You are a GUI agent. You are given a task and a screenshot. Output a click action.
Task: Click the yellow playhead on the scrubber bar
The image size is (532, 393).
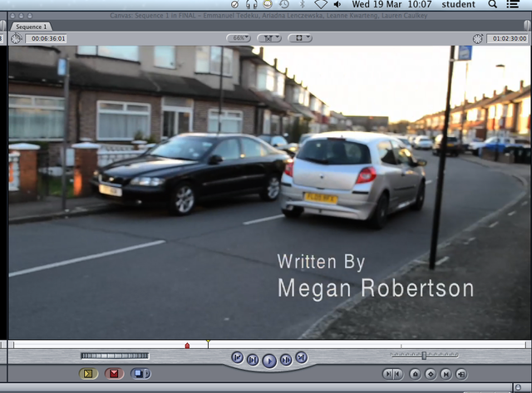click(x=208, y=343)
